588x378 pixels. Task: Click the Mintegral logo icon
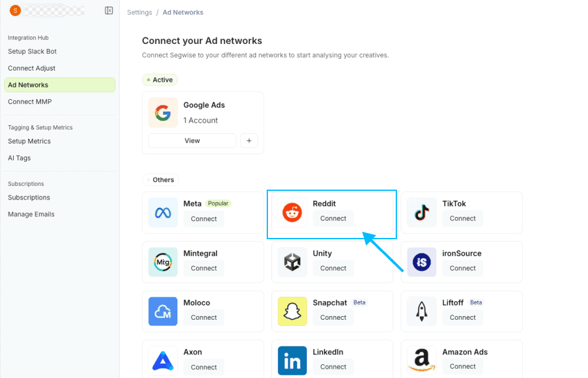click(x=163, y=262)
